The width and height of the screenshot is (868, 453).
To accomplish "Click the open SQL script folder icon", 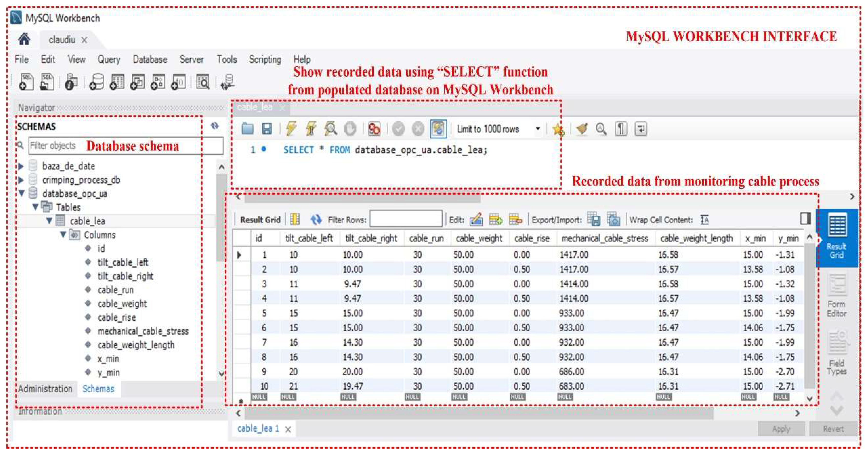I will point(248,129).
